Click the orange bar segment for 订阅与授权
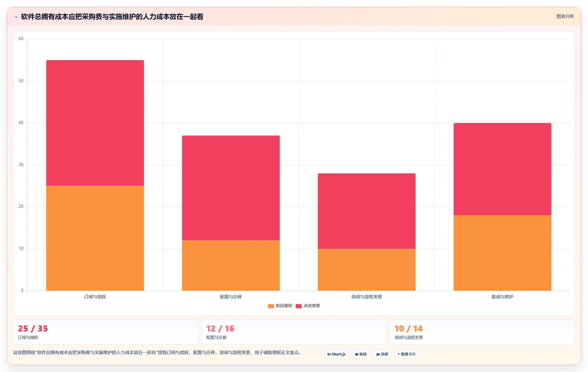588x372 pixels. click(95, 238)
